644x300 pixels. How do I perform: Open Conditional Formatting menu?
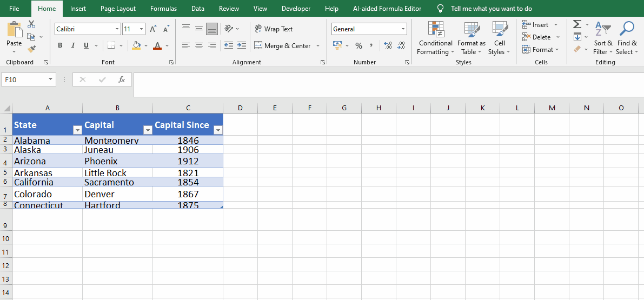435,38
